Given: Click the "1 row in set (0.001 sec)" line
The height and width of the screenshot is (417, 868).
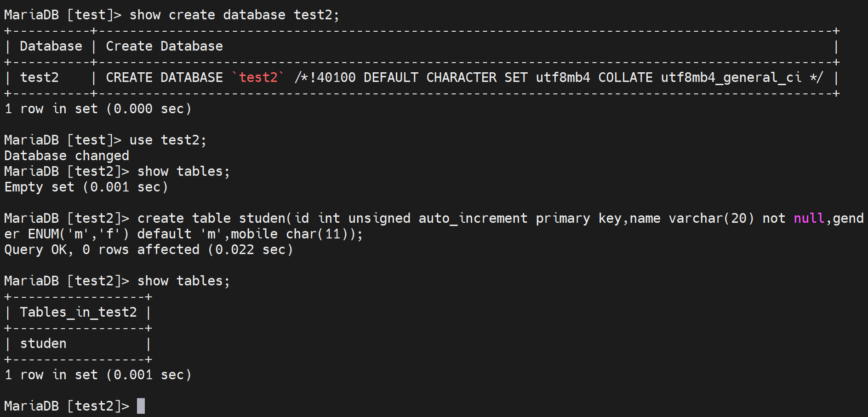Looking at the screenshot, I should click(97, 375).
